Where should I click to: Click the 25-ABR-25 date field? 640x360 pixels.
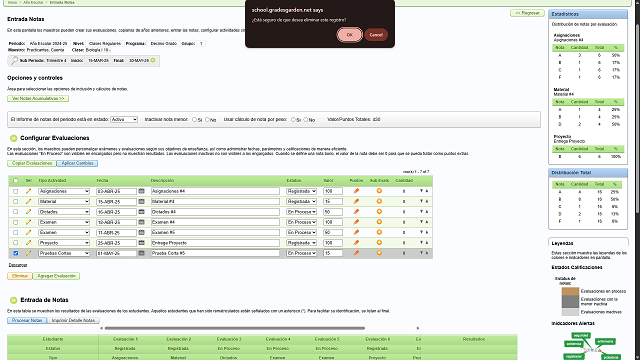(116, 243)
